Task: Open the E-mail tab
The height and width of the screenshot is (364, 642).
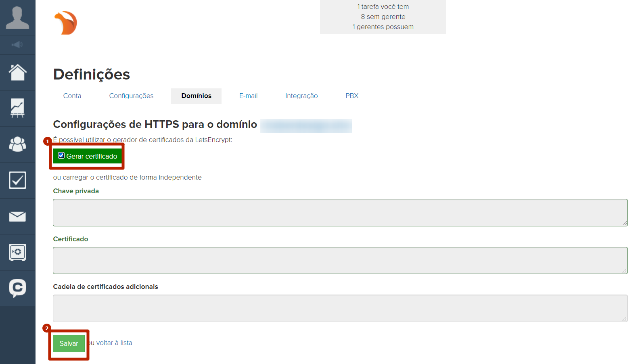Action: 248,96
